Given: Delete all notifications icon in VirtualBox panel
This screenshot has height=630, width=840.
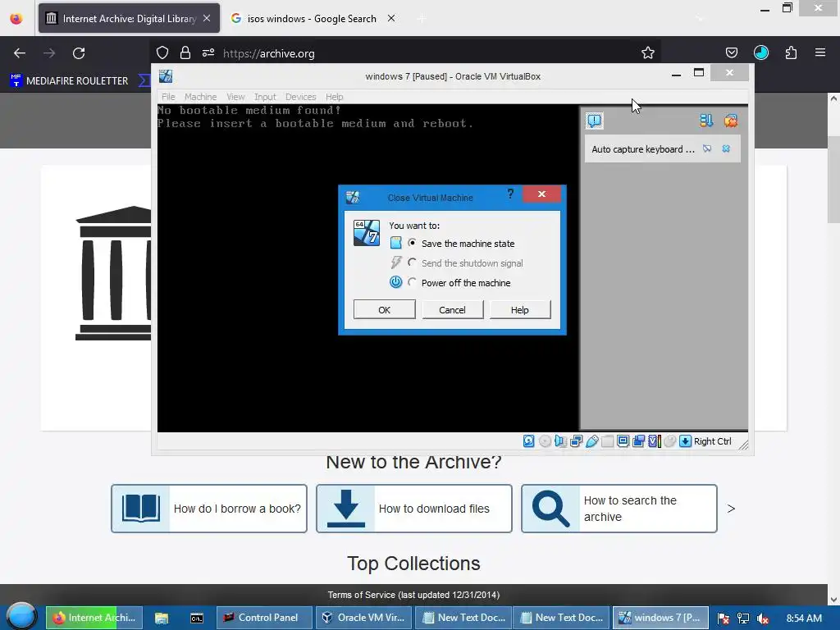Looking at the screenshot, I should click(731, 121).
